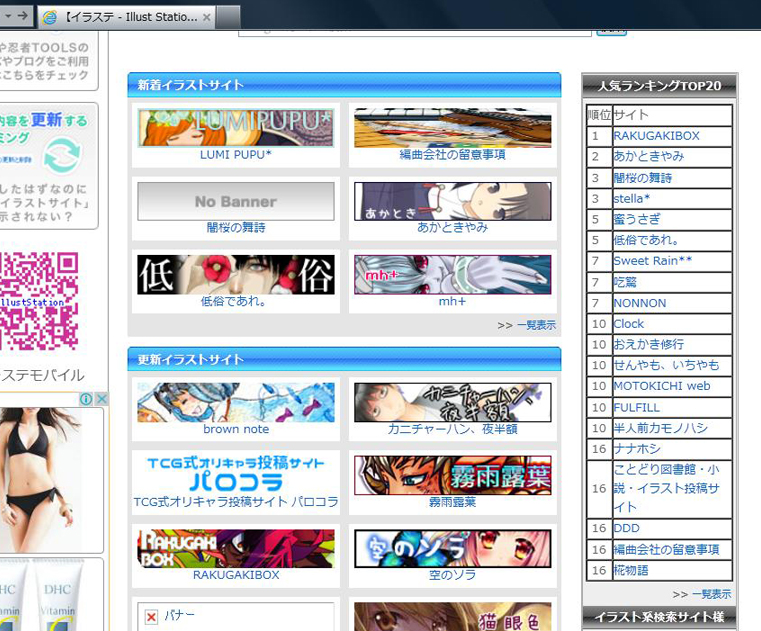Open TCG式オリキャラ投稿サイト パロコラ link
The image size is (761, 631).
(236, 502)
